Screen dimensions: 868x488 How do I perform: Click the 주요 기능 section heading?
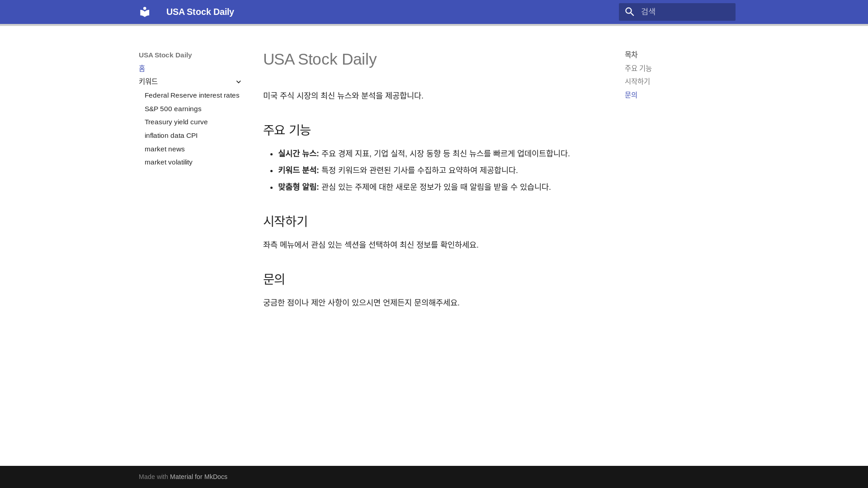click(x=287, y=130)
